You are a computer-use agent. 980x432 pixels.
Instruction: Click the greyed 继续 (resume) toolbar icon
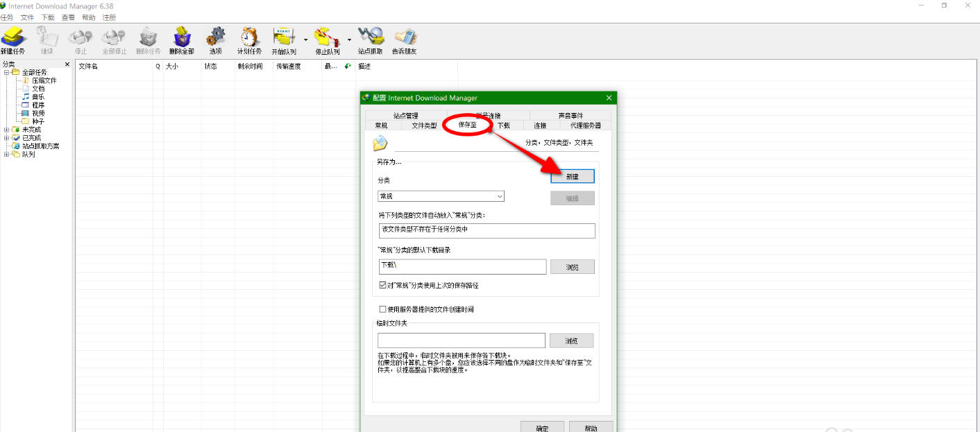pyautogui.click(x=47, y=41)
